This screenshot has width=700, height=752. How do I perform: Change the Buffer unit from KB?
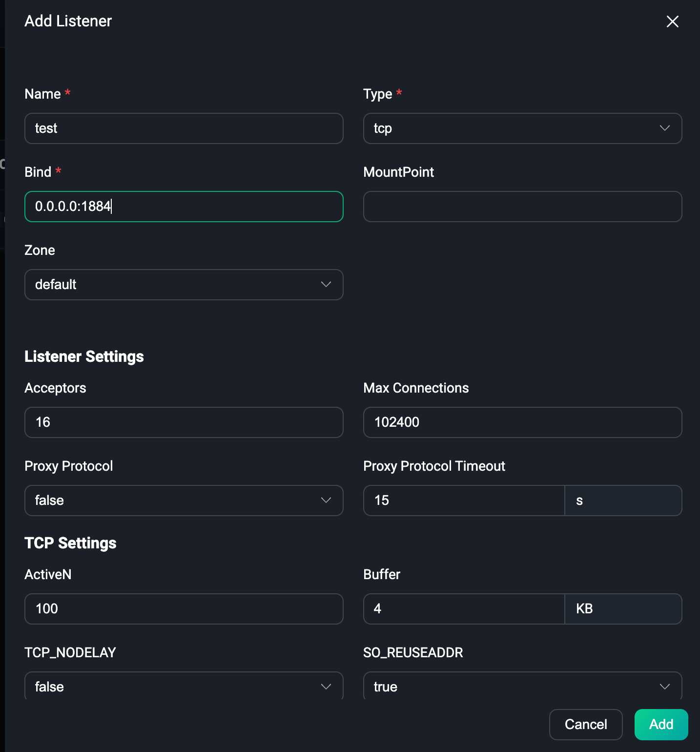click(x=623, y=609)
